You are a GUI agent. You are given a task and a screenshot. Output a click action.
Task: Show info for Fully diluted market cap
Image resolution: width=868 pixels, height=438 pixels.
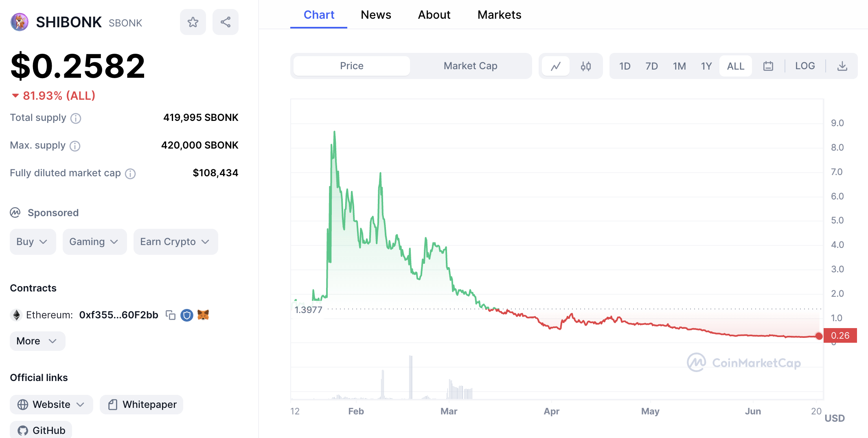pyautogui.click(x=130, y=173)
